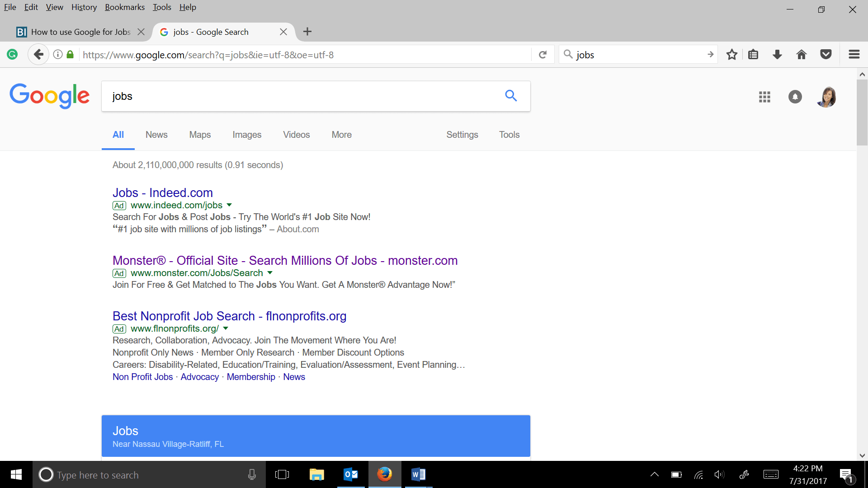Navigate back to the previous page

[x=38, y=54]
